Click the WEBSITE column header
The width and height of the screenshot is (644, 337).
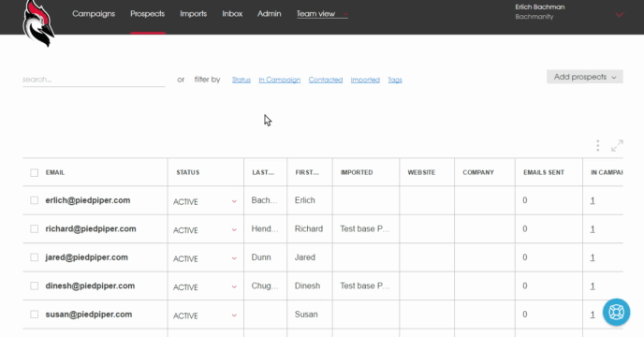click(x=421, y=172)
